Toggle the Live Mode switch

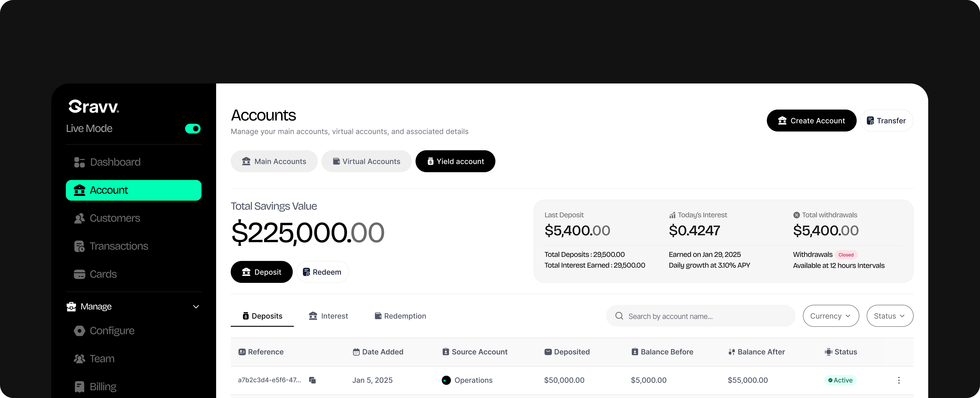[192, 129]
